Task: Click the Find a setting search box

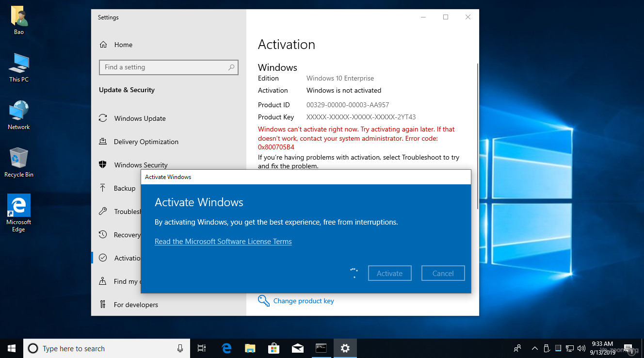Action: 168,67
